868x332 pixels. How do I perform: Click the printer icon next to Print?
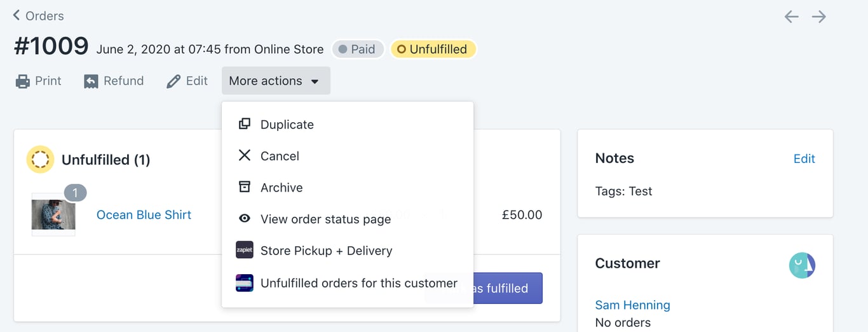23,81
